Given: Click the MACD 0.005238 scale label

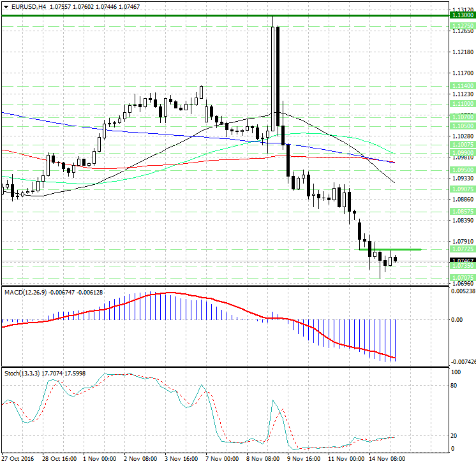Looking at the screenshot, I should coord(463,291).
